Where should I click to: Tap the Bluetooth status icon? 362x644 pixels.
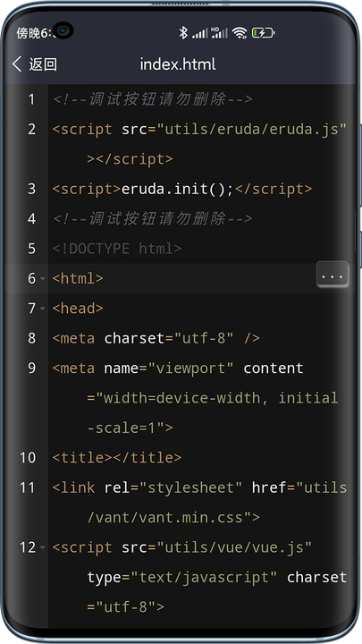tap(183, 33)
